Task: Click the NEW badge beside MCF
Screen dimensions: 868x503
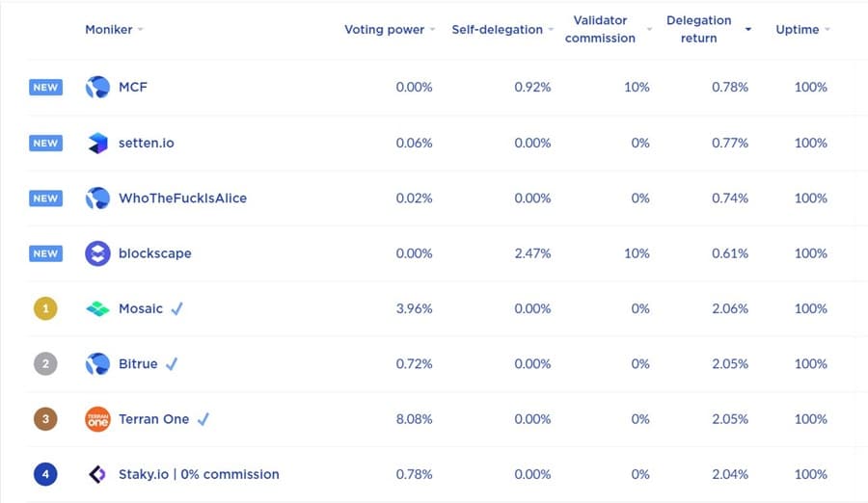Action: pyautogui.click(x=45, y=88)
